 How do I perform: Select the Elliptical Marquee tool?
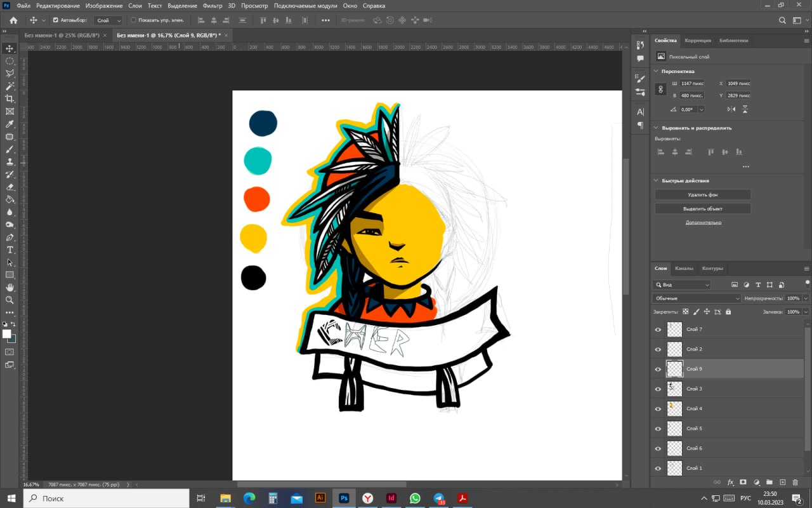click(10, 61)
